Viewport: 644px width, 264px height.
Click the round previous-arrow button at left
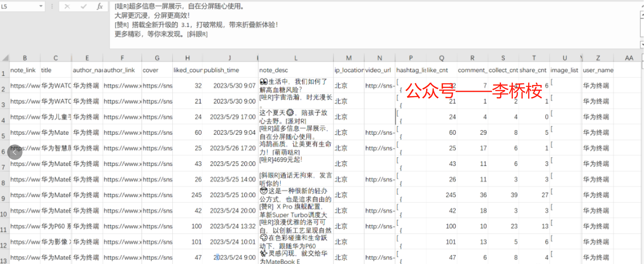(14, 152)
